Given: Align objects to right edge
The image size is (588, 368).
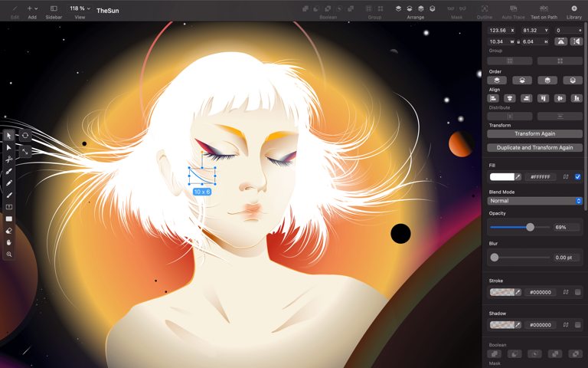Looking at the screenshot, I should tap(527, 98).
